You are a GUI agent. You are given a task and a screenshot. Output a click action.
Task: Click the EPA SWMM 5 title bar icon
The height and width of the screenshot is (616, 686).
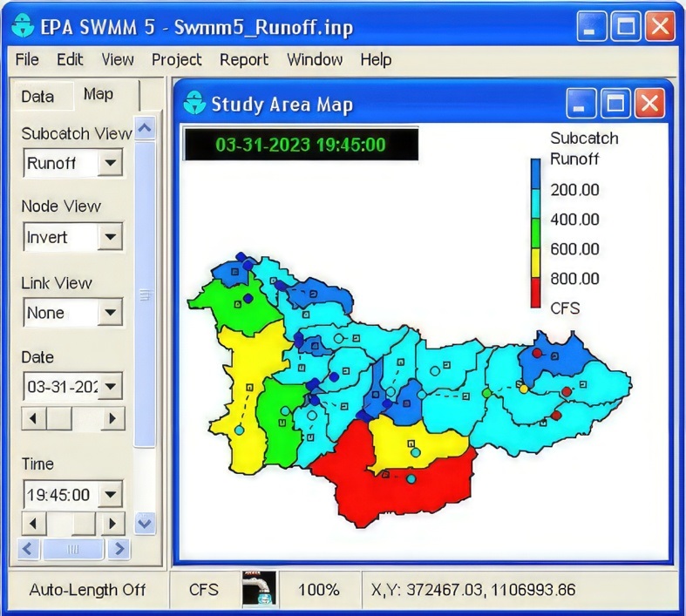click(22, 25)
